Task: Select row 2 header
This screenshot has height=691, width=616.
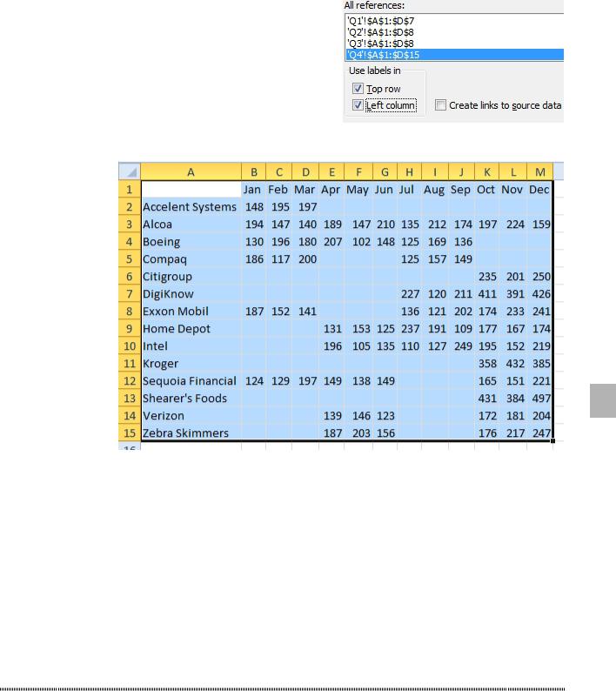Action: (x=130, y=206)
